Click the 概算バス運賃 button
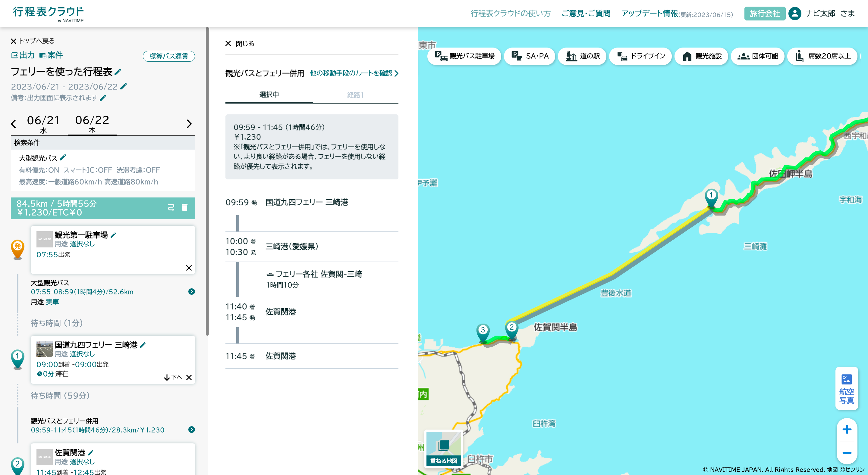This screenshot has width=868, height=475. 169,56
